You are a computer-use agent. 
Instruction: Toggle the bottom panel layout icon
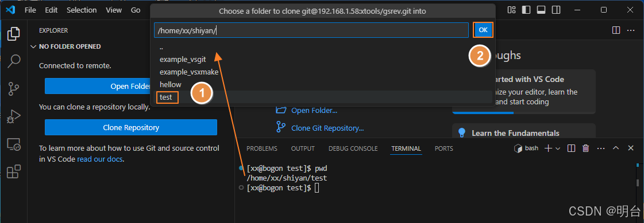(x=541, y=10)
